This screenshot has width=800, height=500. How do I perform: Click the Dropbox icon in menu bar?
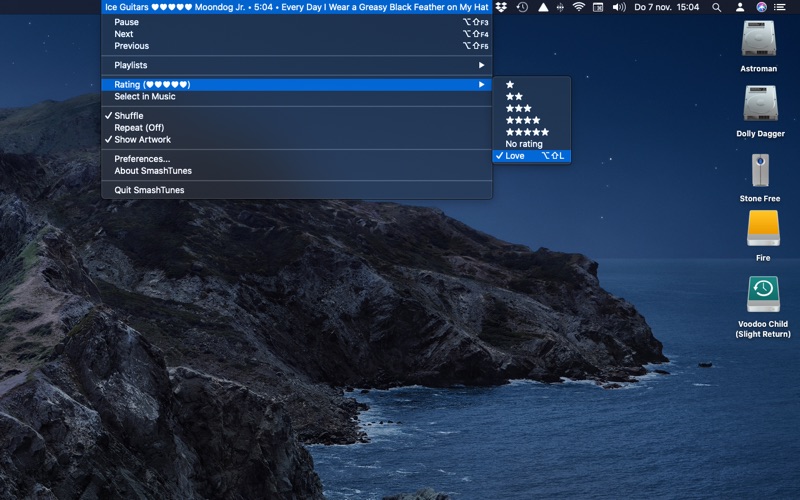pos(501,7)
